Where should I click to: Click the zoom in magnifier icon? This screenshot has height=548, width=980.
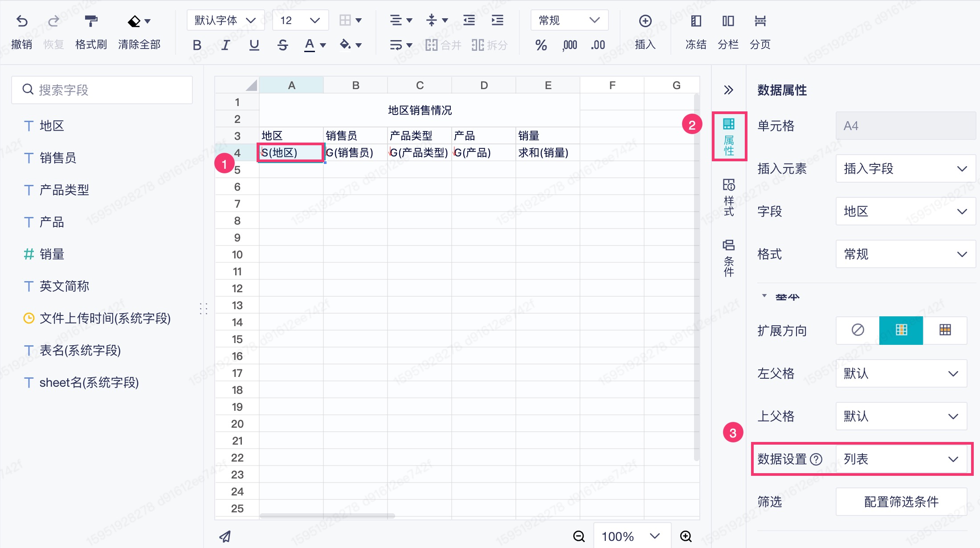[686, 536]
